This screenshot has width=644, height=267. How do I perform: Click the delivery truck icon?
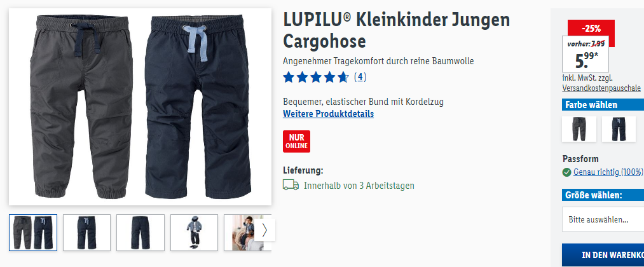pyautogui.click(x=291, y=185)
